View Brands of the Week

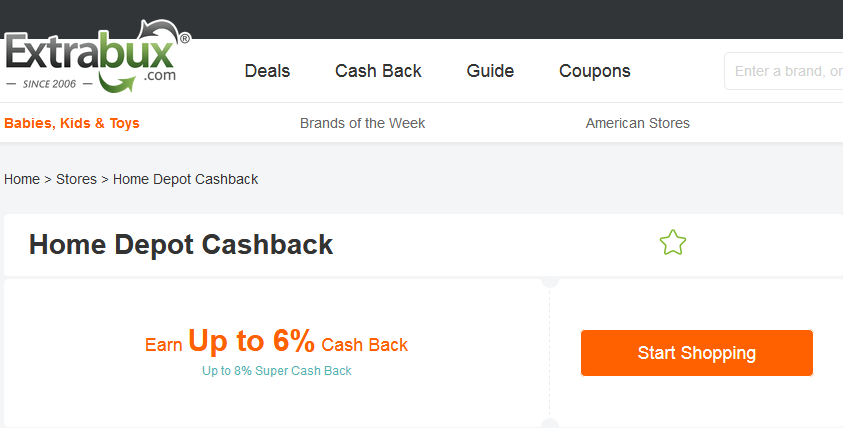point(362,123)
